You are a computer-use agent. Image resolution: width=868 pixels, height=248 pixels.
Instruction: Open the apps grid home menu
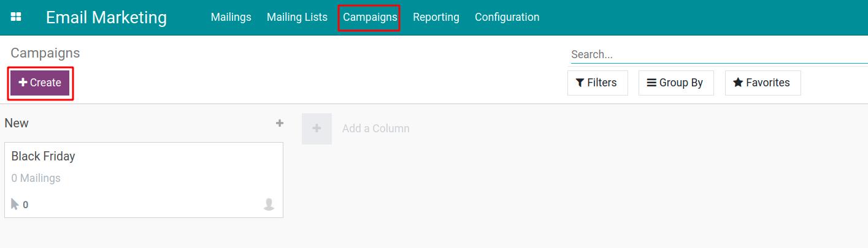coord(17,17)
